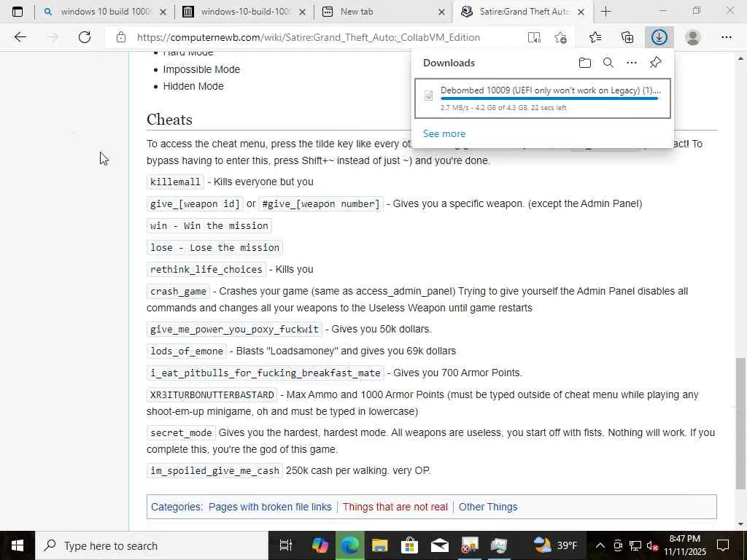Open the Debombed 10009 download item
Screen dimensions: 747x560
[543, 98]
